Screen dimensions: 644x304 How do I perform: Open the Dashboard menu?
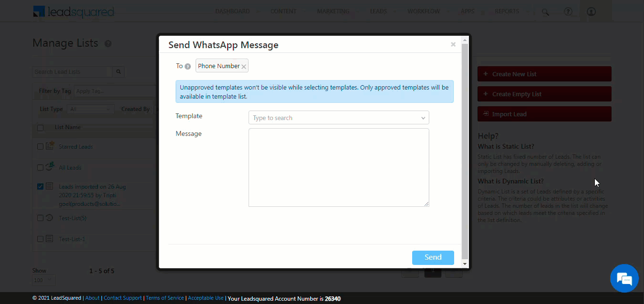coord(232,11)
